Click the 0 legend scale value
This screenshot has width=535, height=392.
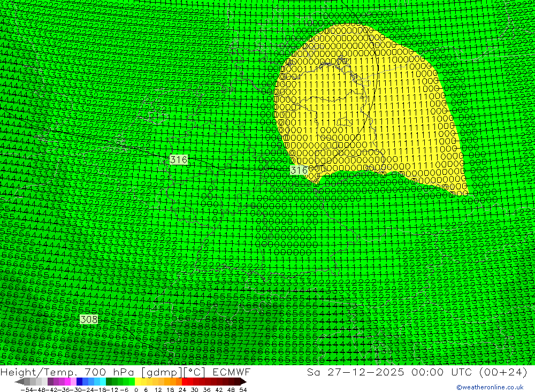click(x=136, y=390)
